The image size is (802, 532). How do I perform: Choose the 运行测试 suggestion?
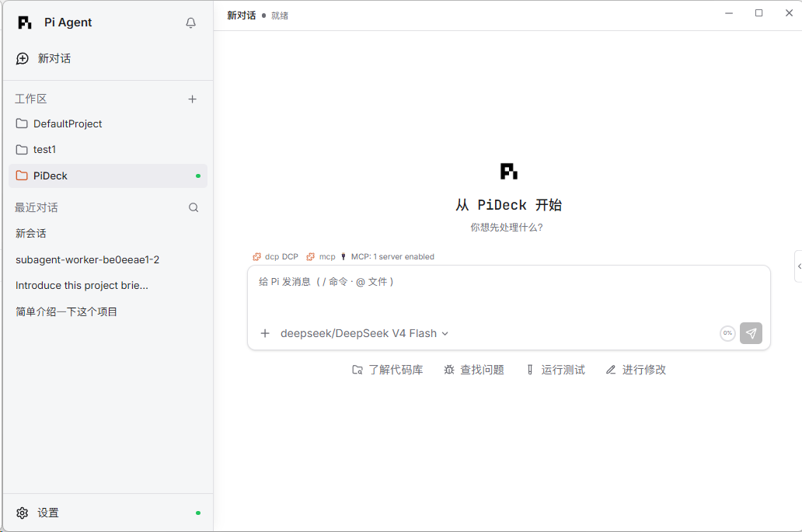[x=556, y=370]
